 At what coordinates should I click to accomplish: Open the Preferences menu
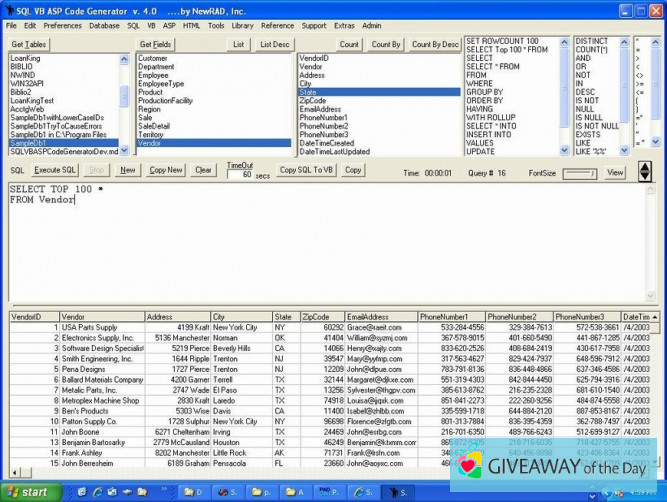(63, 25)
